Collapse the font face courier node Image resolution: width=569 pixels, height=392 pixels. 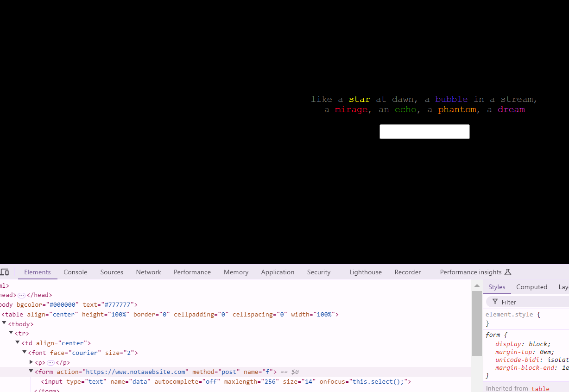(25, 353)
